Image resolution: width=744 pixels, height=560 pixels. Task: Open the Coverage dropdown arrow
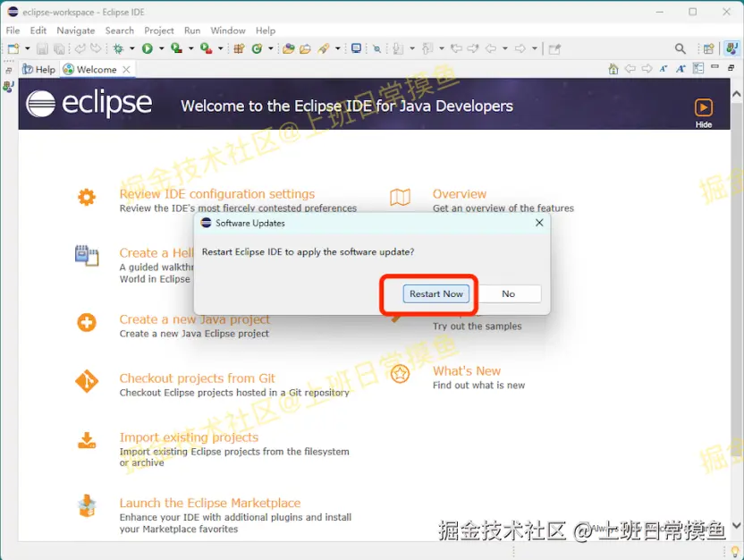[x=190, y=48]
